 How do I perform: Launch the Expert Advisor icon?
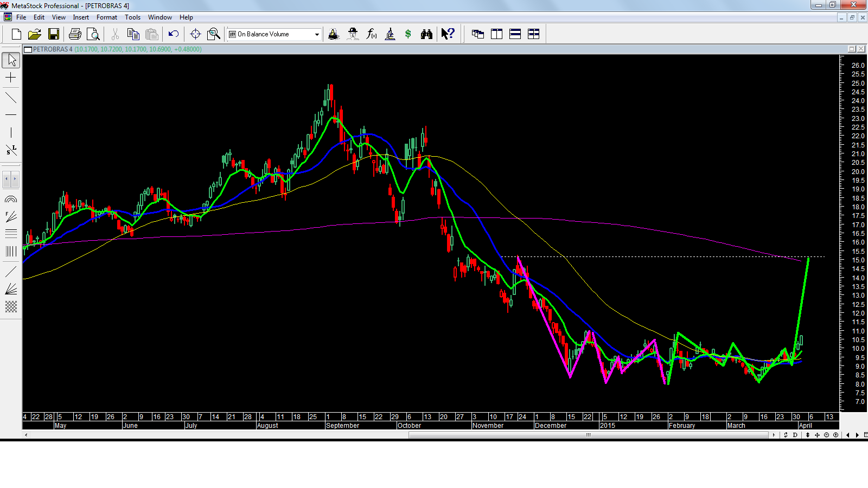tap(353, 34)
